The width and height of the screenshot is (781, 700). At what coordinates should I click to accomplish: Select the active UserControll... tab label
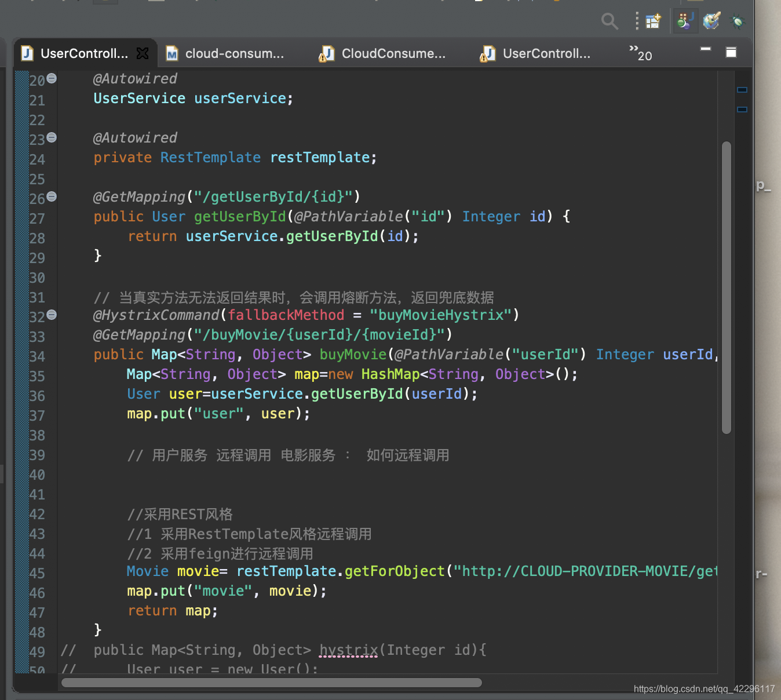click(x=85, y=53)
